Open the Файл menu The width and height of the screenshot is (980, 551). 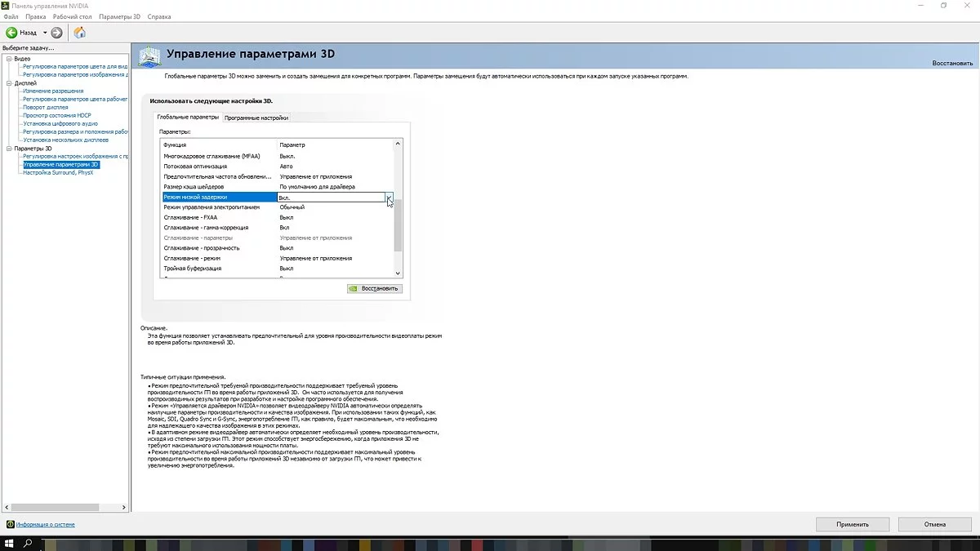coord(11,16)
